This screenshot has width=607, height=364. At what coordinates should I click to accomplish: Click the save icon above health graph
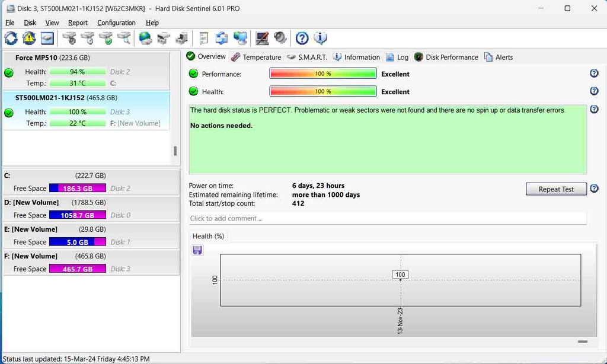pyautogui.click(x=197, y=250)
